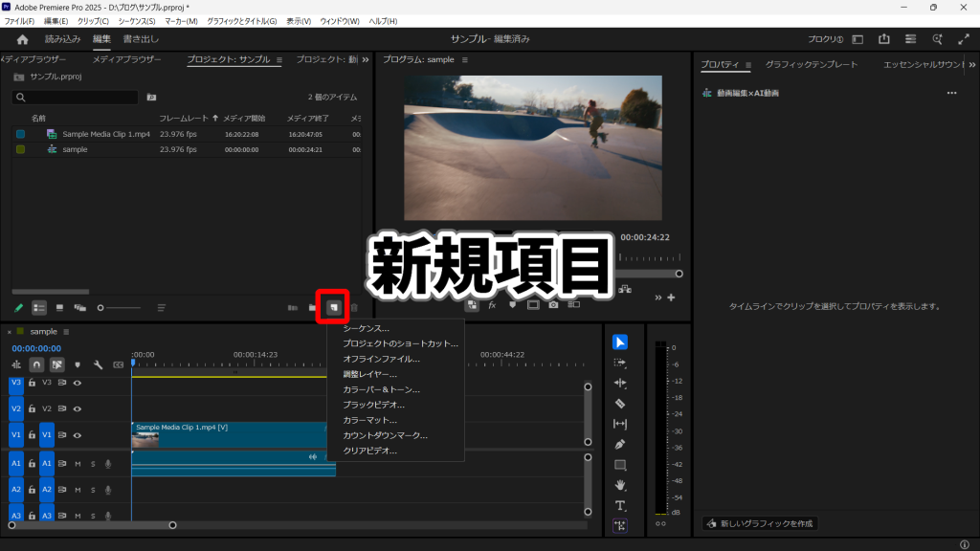Select the Pen tool in the tools panel
Screen dimensions: 980x551
620,445
